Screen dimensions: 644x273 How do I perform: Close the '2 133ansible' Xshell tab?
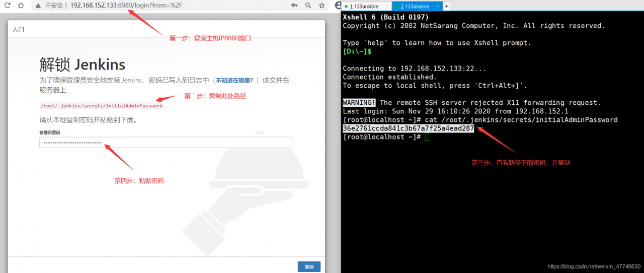(439, 6)
